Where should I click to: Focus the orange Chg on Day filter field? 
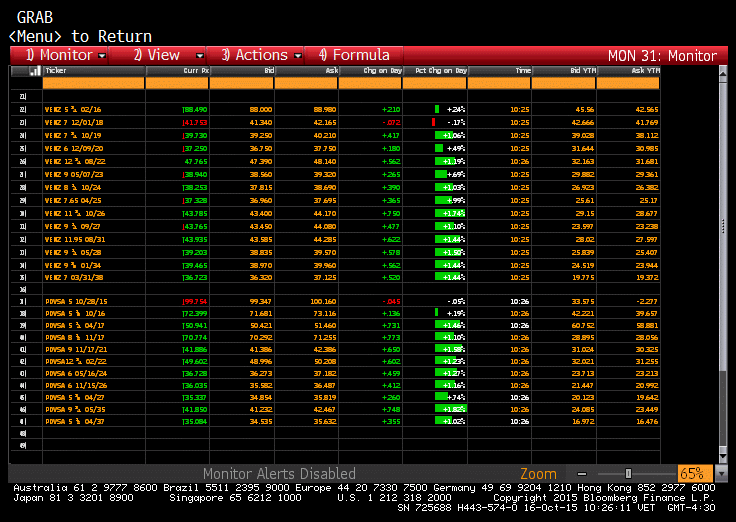370,84
